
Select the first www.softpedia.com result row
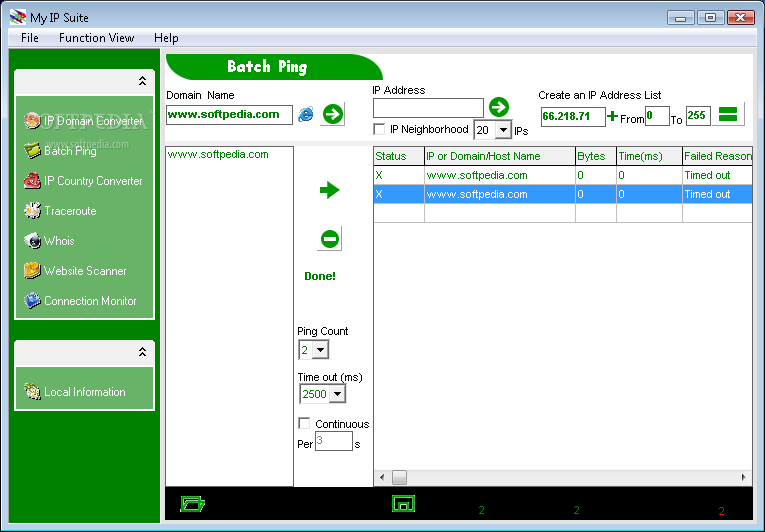click(x=563, y=175)
